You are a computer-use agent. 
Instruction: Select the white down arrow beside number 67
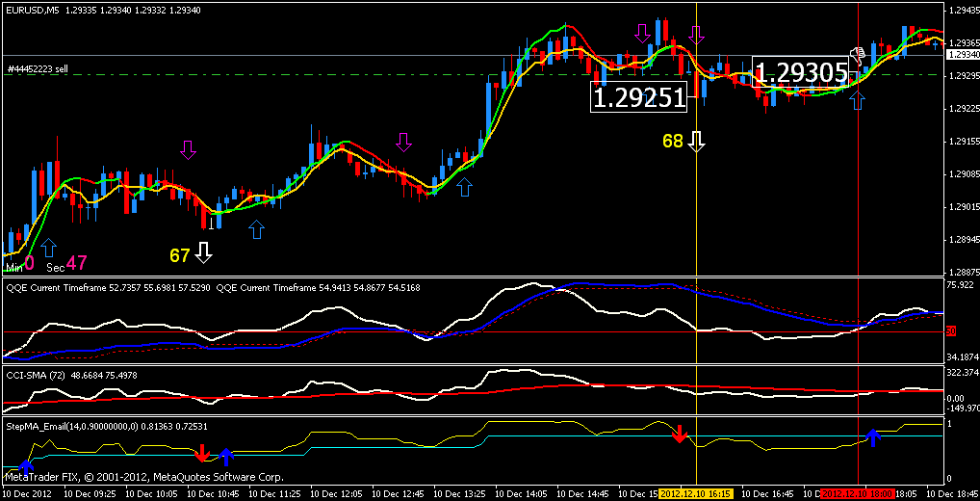[203, 252]
